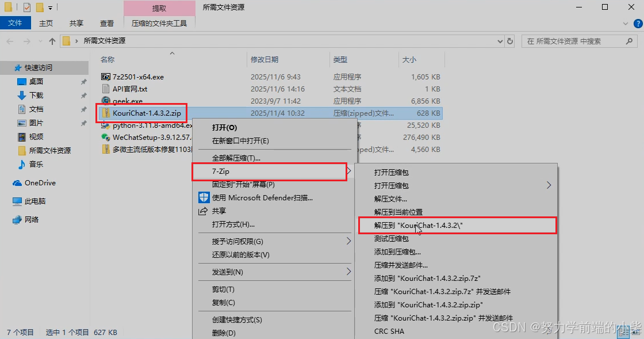Click the 此电脑 computer icon

coord(17,201)
